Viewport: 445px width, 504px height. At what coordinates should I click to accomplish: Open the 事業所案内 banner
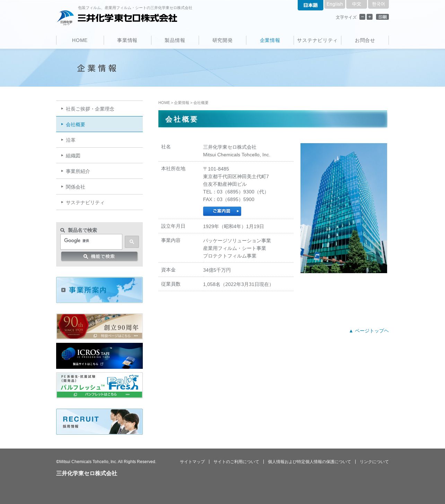tap(99, 290)
